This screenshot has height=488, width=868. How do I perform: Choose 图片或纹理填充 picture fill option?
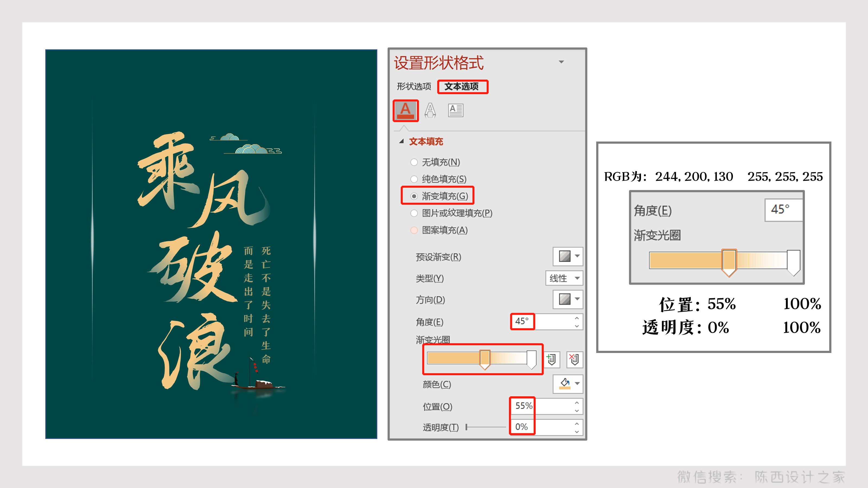414,213
